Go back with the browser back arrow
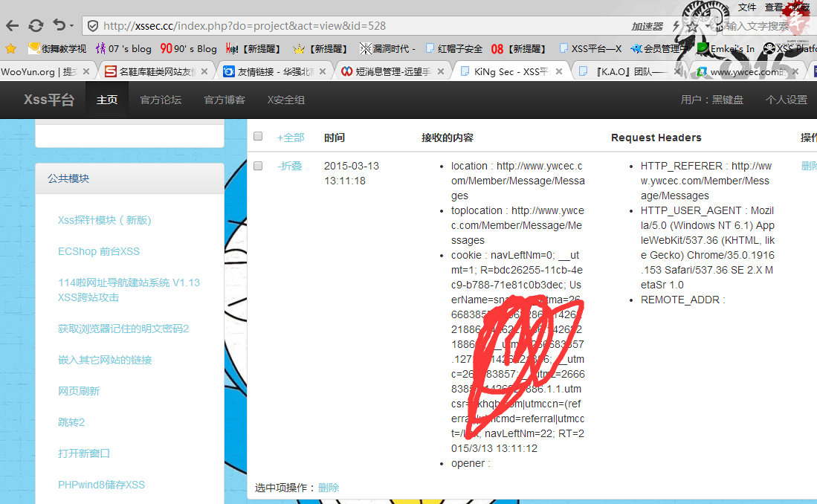 coord(13,25)
